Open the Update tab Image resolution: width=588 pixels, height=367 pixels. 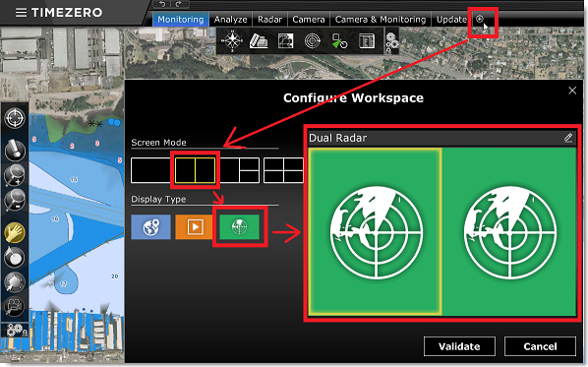(451, 20)
